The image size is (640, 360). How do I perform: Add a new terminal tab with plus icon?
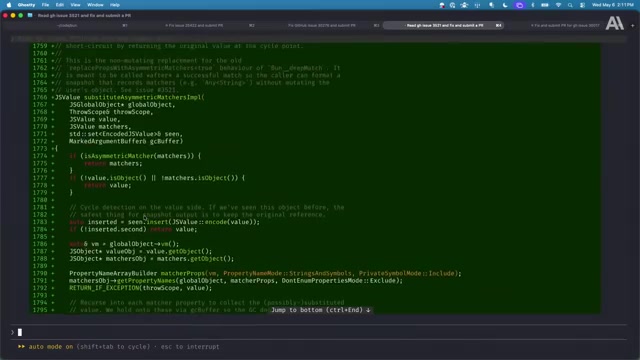(x=633, y=25)
